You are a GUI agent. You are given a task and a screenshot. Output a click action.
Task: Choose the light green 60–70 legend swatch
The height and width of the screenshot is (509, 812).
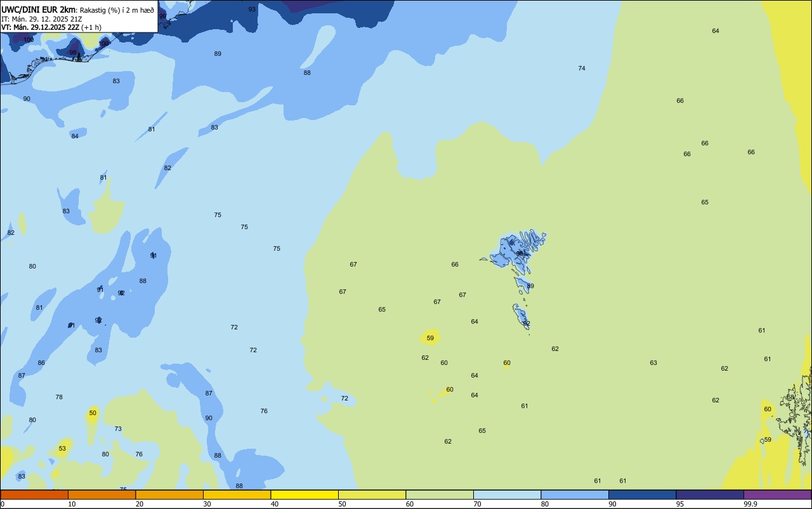pos(440,494)
